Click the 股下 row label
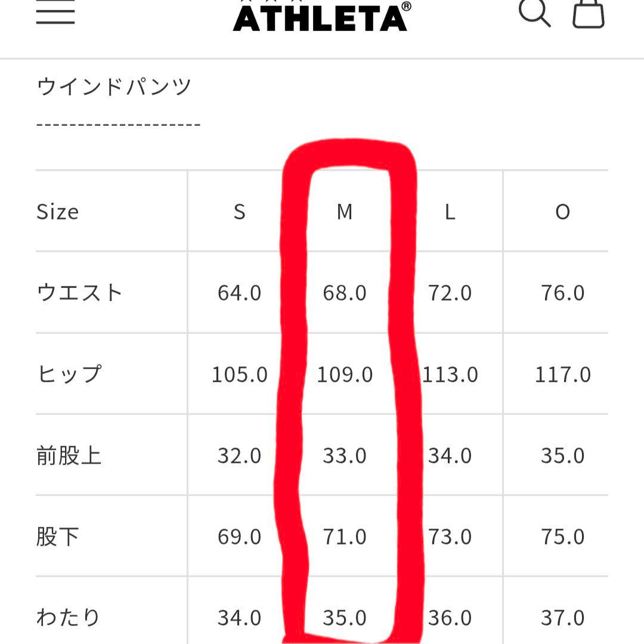644x644 pixels. point(66,537)
